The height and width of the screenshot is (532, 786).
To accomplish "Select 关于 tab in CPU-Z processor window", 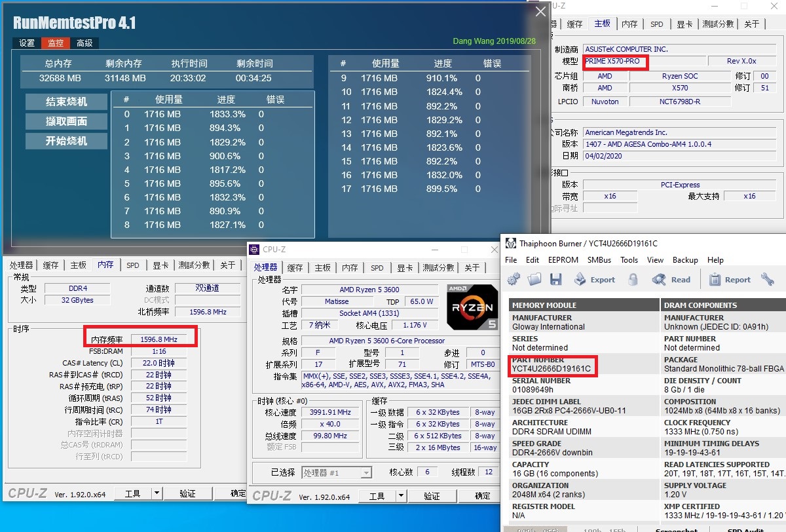I will [472, 268].
